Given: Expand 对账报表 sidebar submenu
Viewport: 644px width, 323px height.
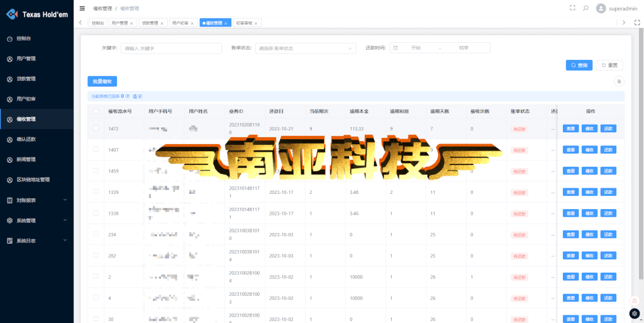Looking at the screenshot, I should [x=37, y=201].
